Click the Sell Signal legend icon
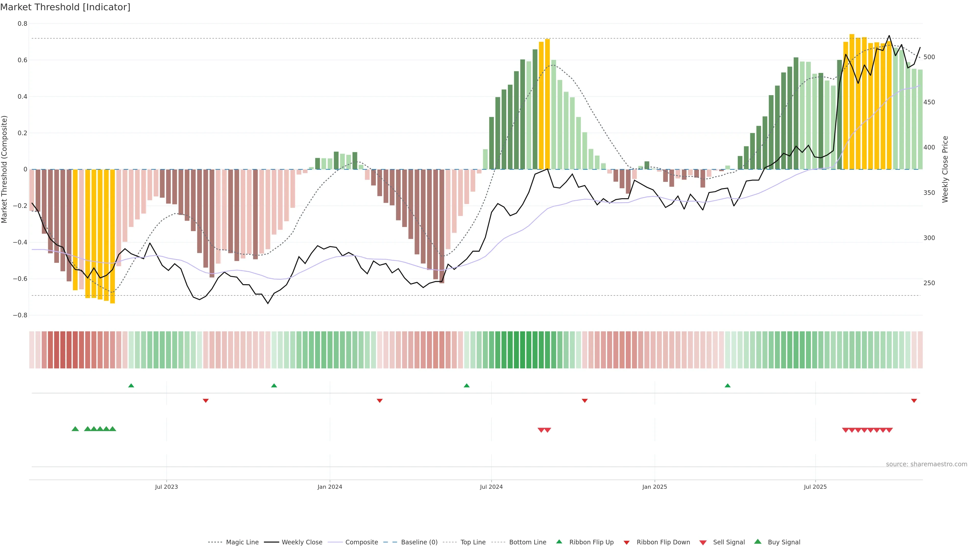The width and height of the screenshot is (980, 551). tap(703, 542)
